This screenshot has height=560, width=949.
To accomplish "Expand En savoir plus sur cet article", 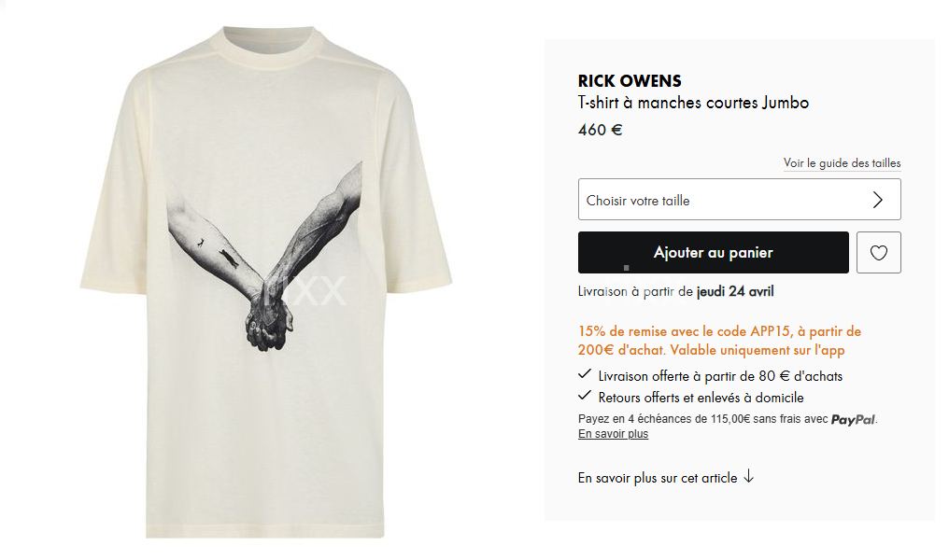I will [x=666, y=478].
